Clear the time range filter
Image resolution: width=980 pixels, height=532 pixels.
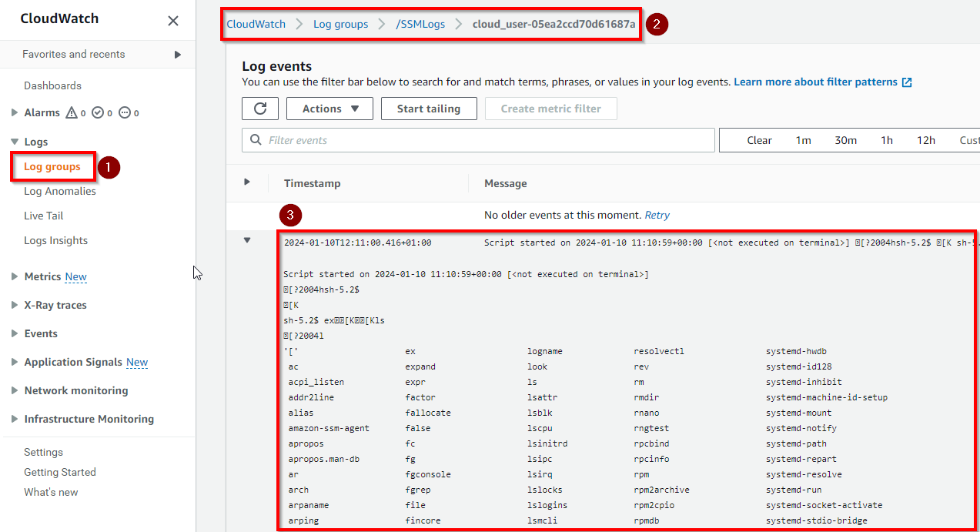point(759,140)
